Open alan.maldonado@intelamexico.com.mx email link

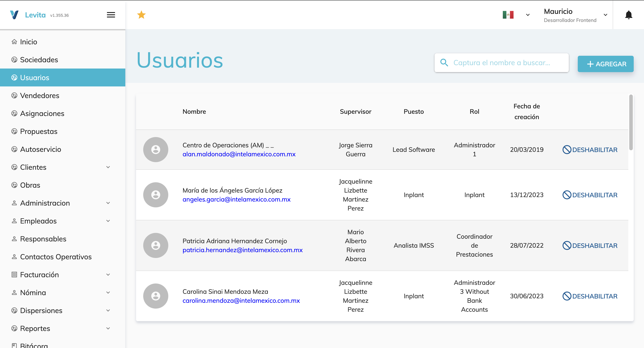[239, 154]
